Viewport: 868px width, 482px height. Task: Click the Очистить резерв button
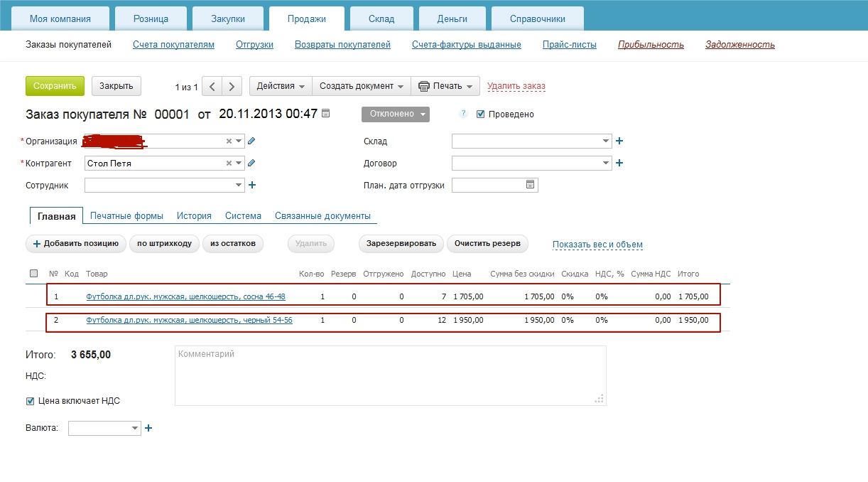(x=487, y=244)
